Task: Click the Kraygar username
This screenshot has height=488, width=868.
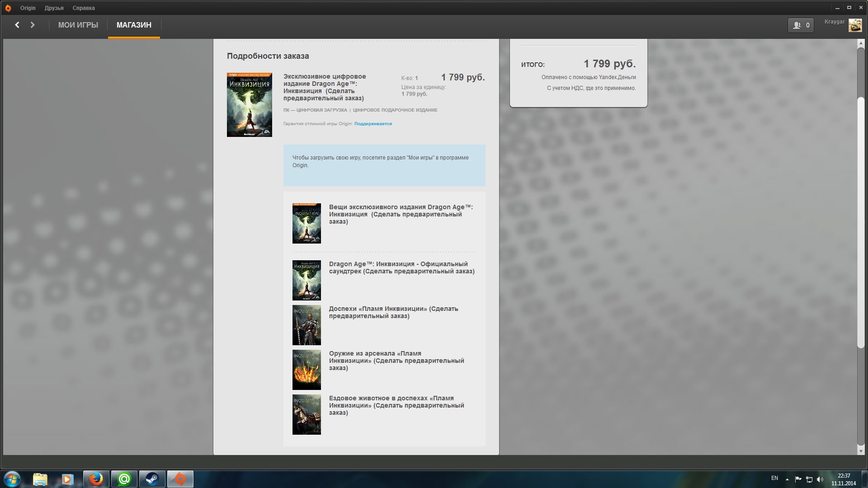Action: 834,22
